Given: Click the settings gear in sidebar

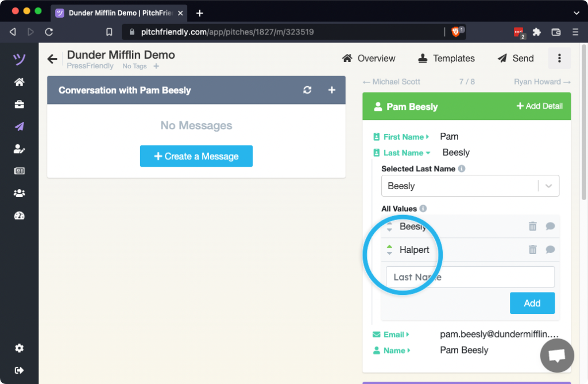Looking at the screenshot, I should click(19, 348).
